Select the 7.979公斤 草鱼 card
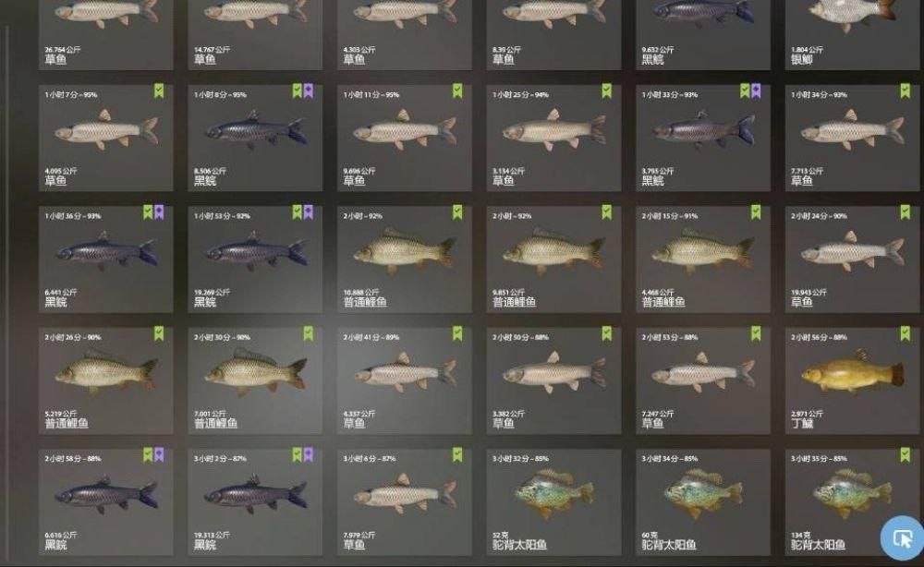924x567 pixels. tap(405, 502)
